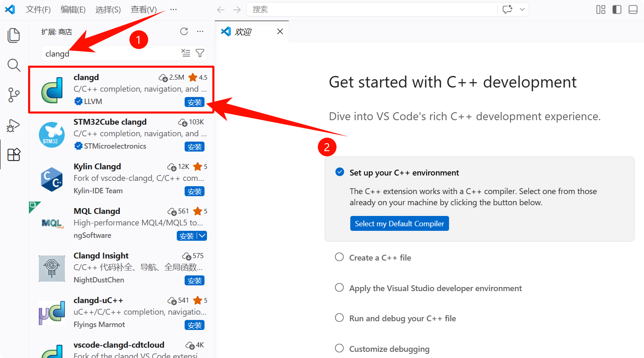Image resolution: width=644 pixels, height=358 pixels.
Task: Click the star icon on Kylin Clangd
Action: click(x=197, y=166)
